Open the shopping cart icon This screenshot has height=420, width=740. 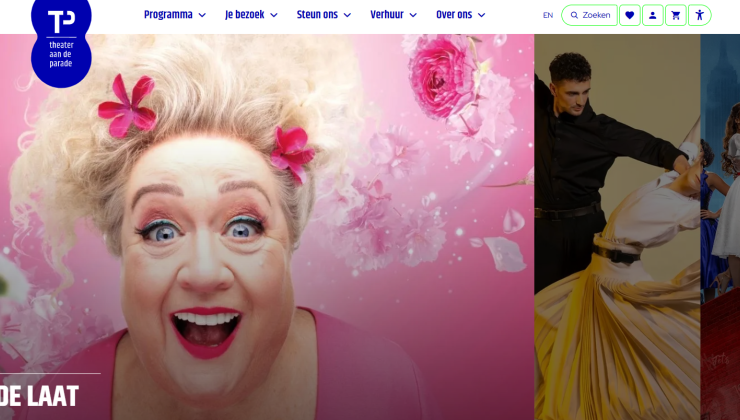point(676,15)
